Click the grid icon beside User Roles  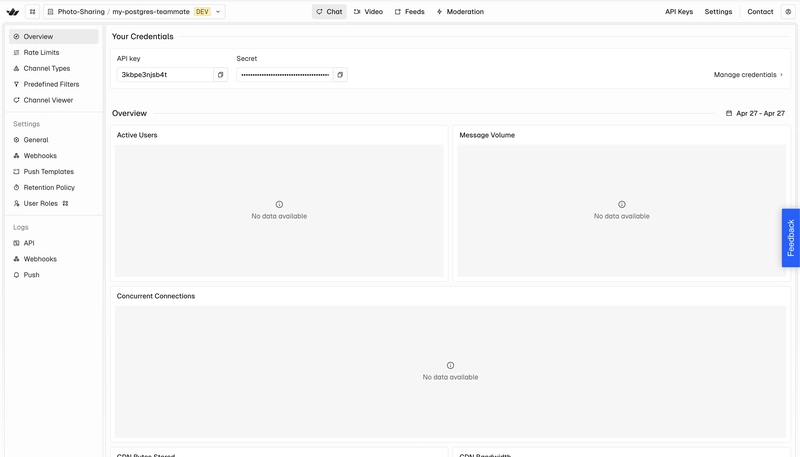click(x=65, y=203)
